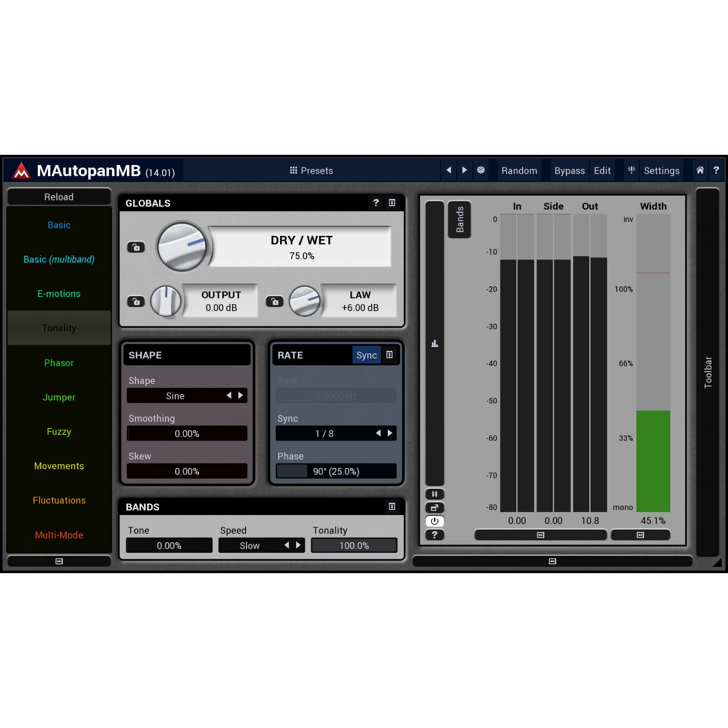Select the Multi-Mode preset
Screen dimensions: 728x728
pyautogui.click(x=59, y=535)
